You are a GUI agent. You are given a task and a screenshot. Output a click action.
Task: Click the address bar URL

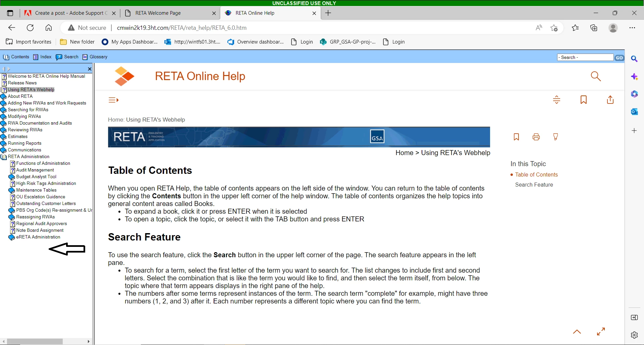[x=181, y=28]
